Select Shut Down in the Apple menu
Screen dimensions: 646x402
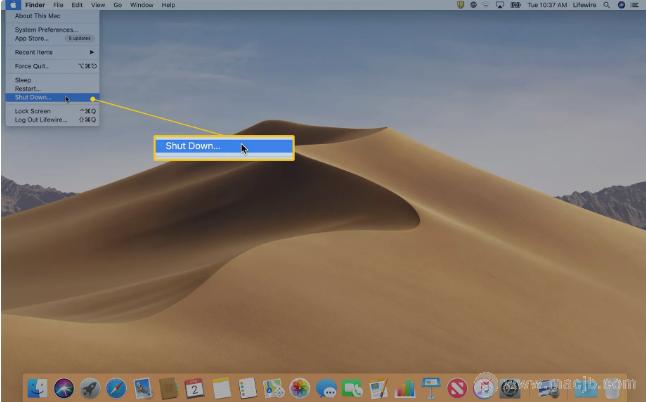click(x=53, y=98)
